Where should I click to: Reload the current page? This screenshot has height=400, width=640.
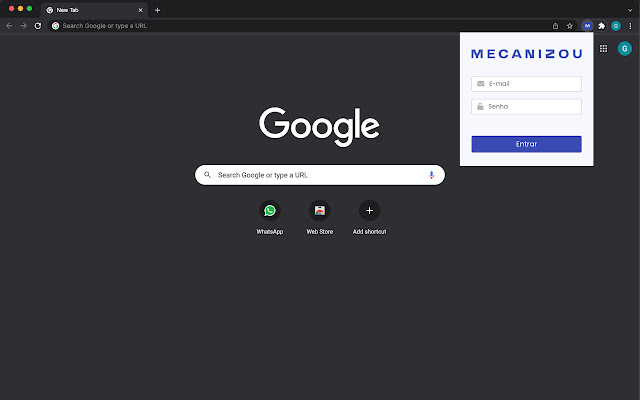38,26
